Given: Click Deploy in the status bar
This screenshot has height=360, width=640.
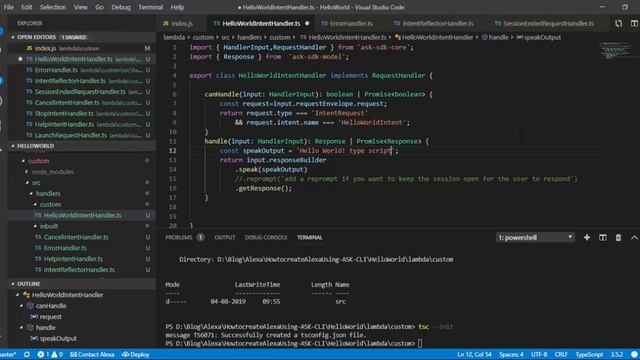Looking at the screenshot, I should tap(136, 354).
